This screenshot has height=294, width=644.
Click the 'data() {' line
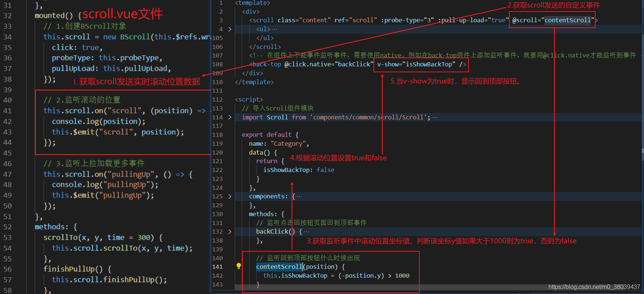263,152
